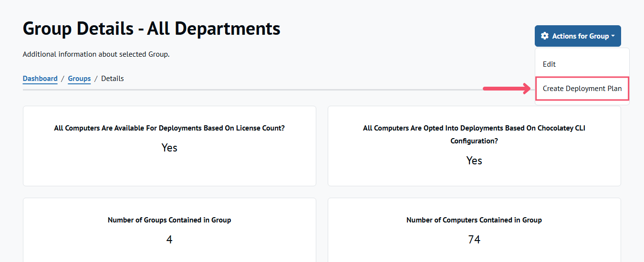
Task: Click the Group Details - All Departments heading
Action: click(x=152, y=29)
